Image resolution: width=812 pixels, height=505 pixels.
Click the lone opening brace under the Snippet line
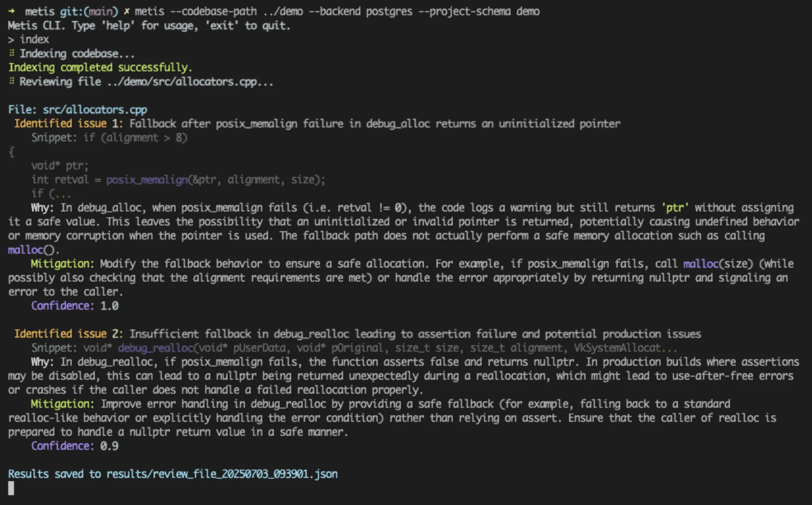point(11,152)
